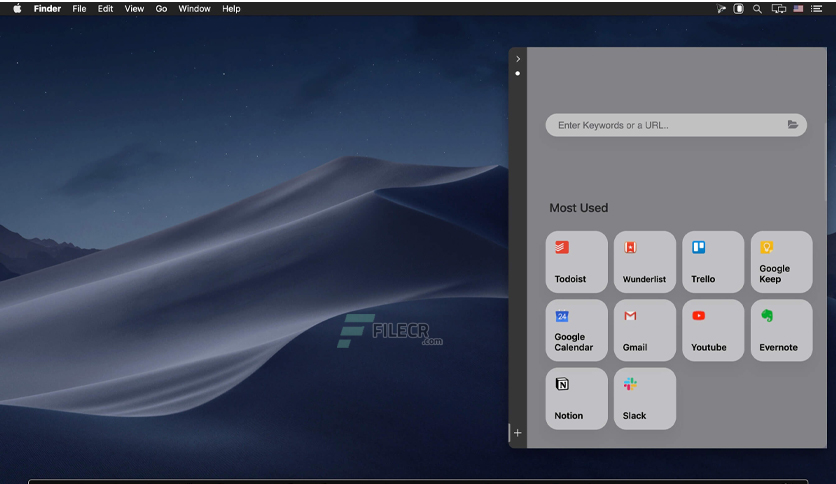The height and width of the screenshot is (484, 836).
Task: Click the display mirroring menu bar icon
Action: [778, 9]
